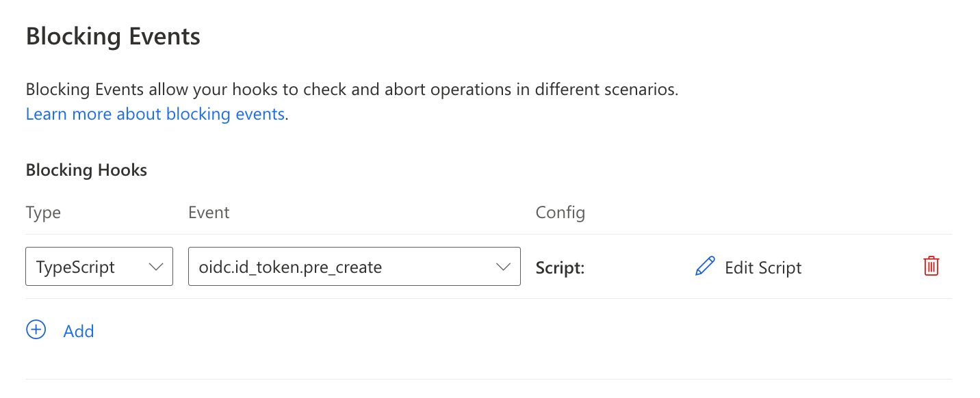This screenshot has height=398, width=980.
Task: Click the bold Script: label
Action: tap(560, 267)
